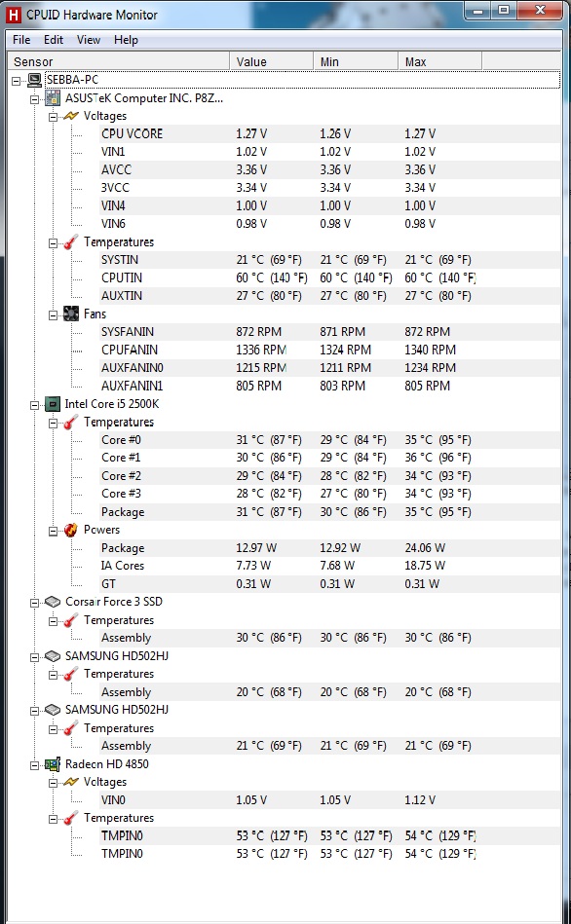Image resolution: width=571 pixels, height=924 pixels.
Task: Collapse the motherboard Temperatures group
Action: click(x=53, y=242)
